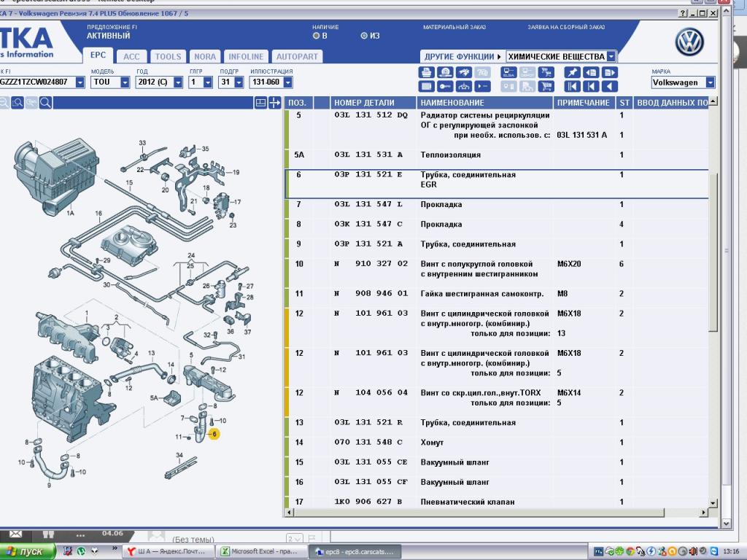
Task: Open the Иллюстрация 131-060 dropdown
Action: pos(287,82)
